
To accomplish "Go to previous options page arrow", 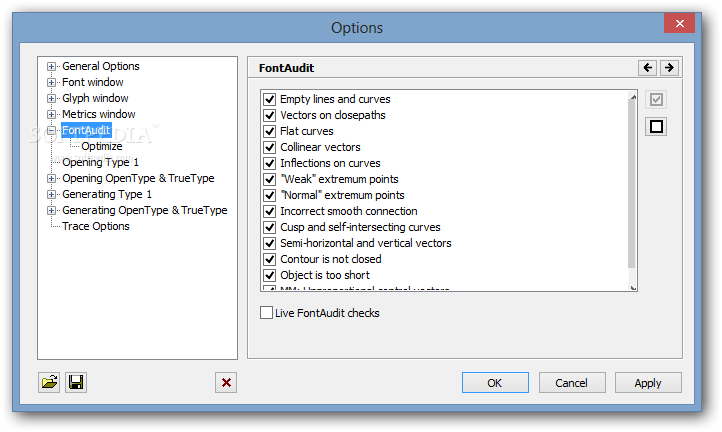I will click(648, 68).
